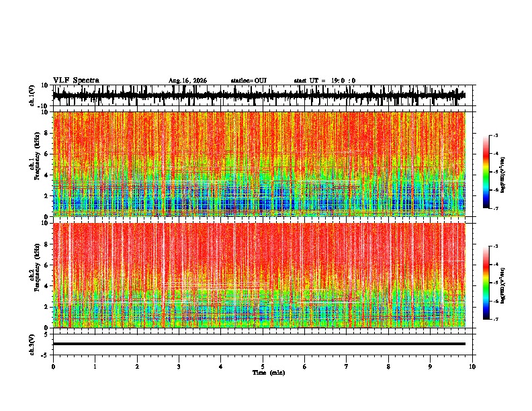
Task: Click the "8" kHz tick on ch.1 frequency axis
Action: click(46, 133)
